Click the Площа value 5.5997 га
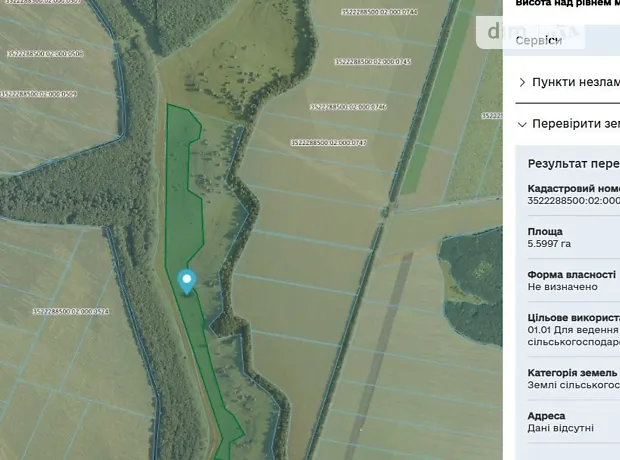 [x=549, y=243]
